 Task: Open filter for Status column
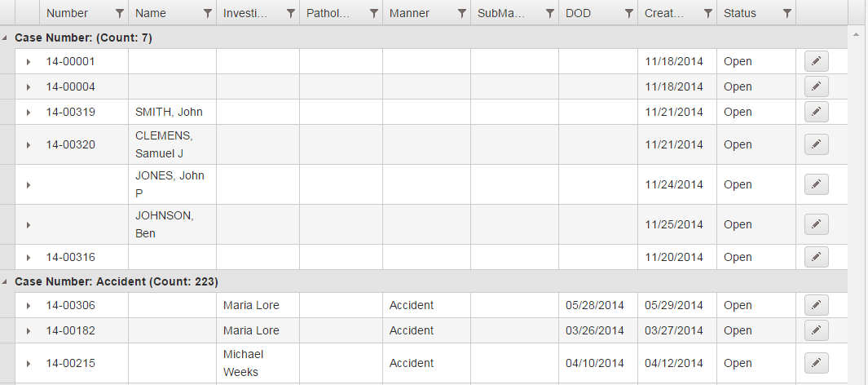click(786, 13)
